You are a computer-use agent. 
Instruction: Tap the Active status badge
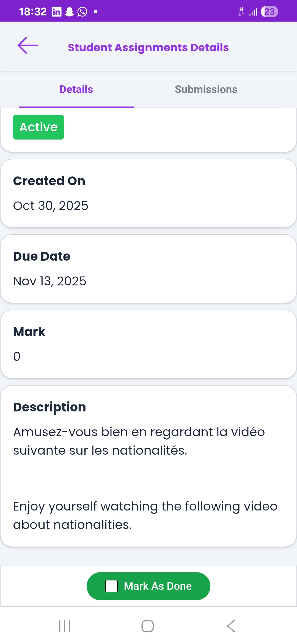[x=38, y=127]
